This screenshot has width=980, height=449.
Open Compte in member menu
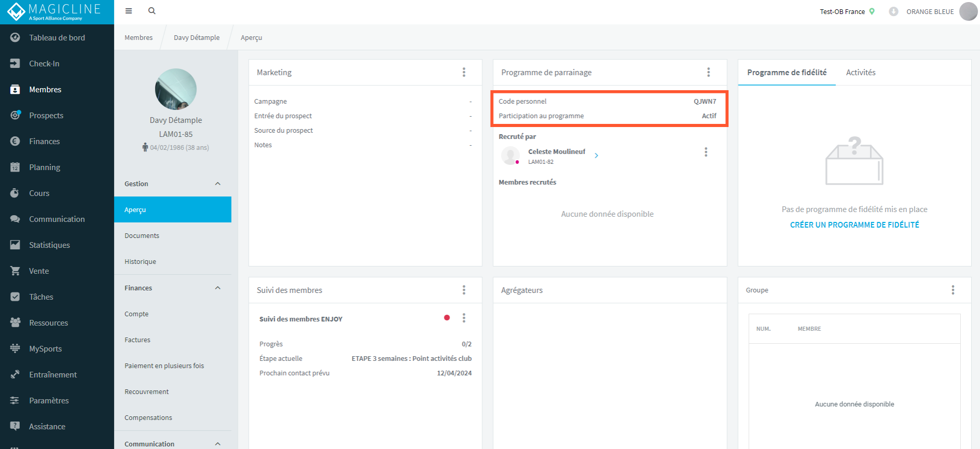[173, 314]
